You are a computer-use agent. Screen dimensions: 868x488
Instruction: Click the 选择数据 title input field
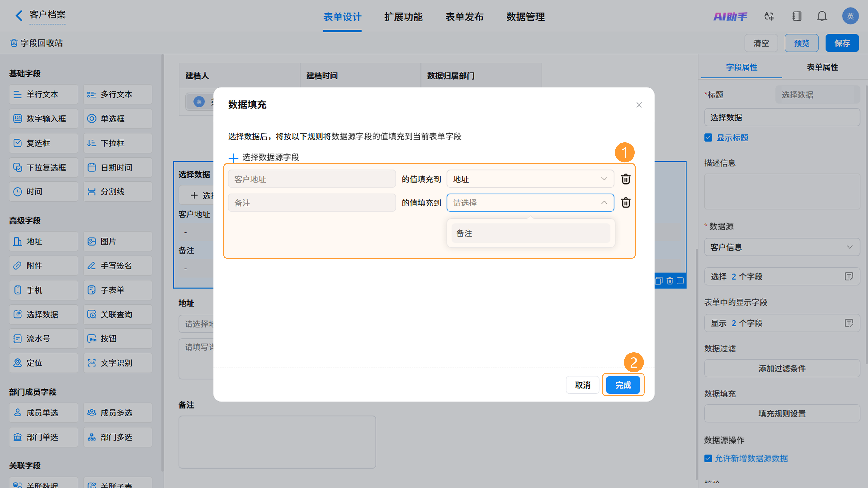[782, 117]
